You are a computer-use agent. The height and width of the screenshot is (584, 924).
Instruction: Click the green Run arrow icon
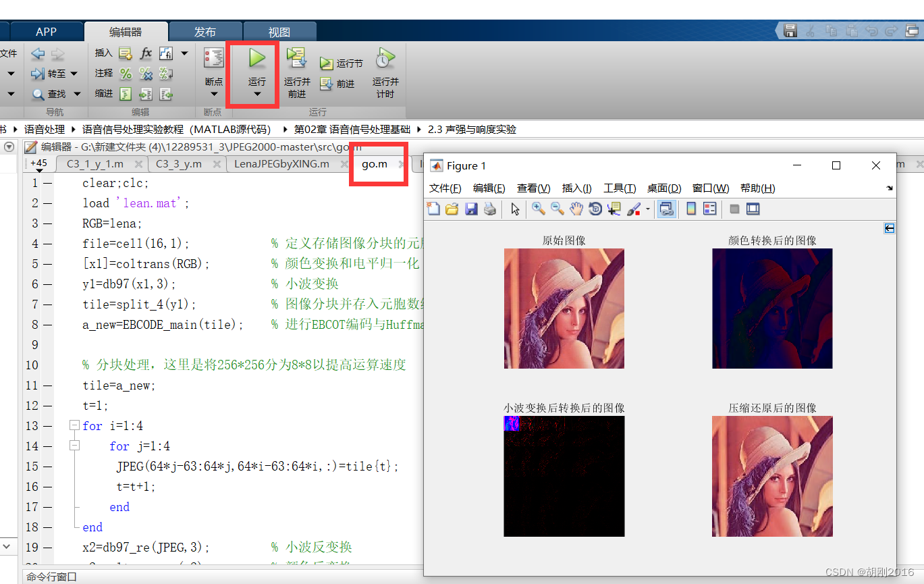pyautogui.click(x=256, y=58)
